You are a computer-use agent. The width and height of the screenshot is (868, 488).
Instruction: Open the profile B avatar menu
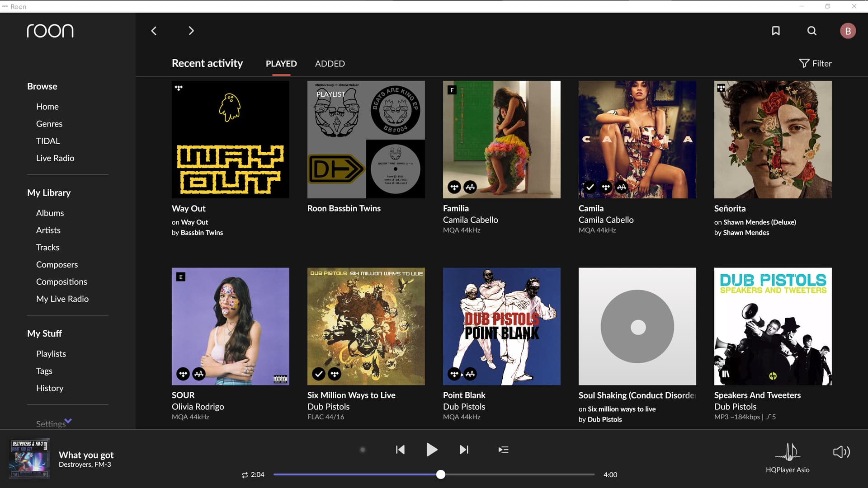coord(848,31)
